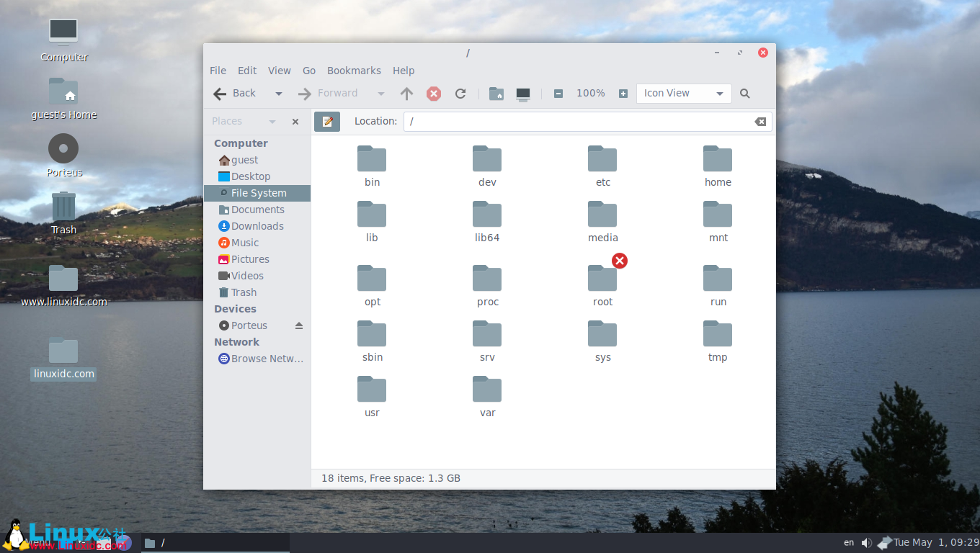The height and width of the screenshot is (553, 980).
Task: Zoom out with the minus icon
Action: click(558, 94)
